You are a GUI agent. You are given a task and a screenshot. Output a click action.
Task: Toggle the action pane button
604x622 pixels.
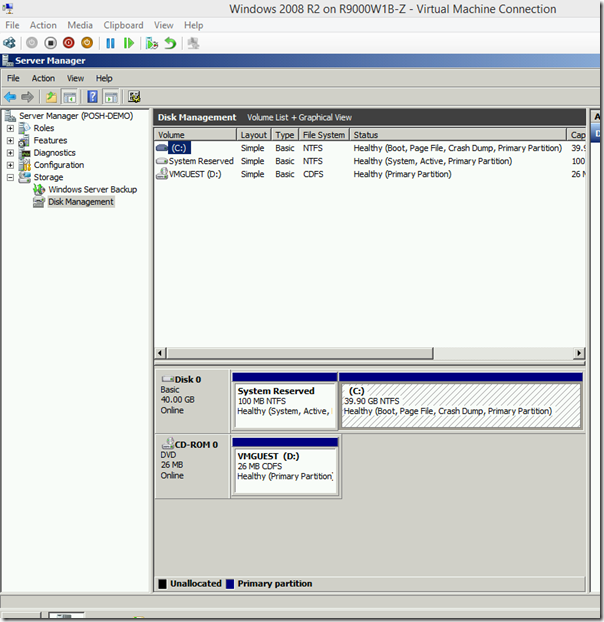coord(111,97)
